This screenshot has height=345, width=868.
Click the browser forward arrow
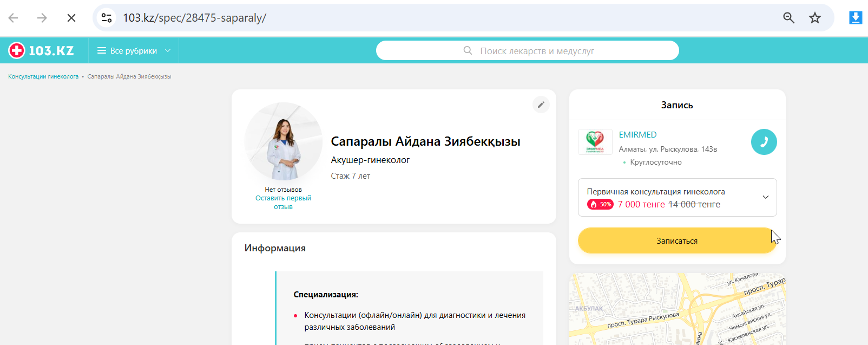42,18
